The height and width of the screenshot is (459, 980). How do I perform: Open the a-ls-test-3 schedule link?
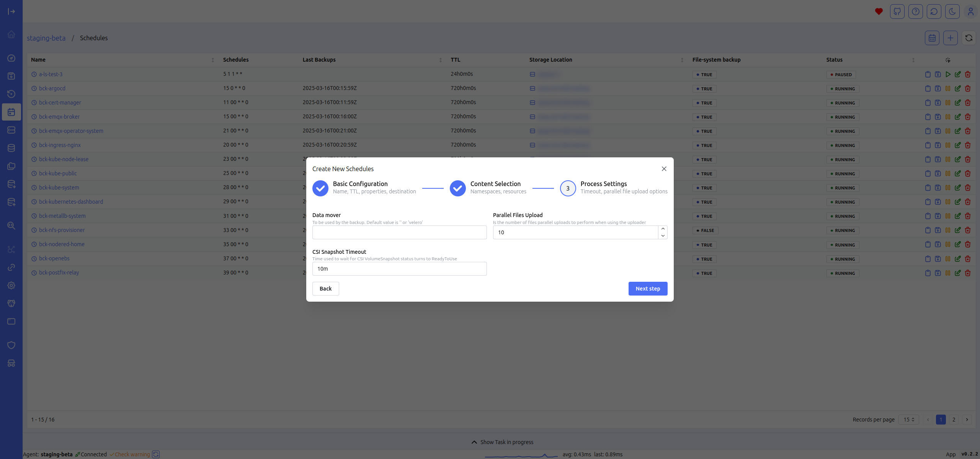(x=51, y=74)
